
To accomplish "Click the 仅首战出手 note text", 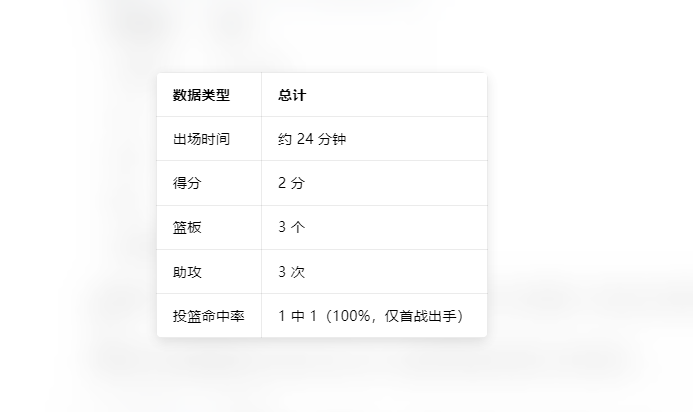I will (x=421, y=316).
